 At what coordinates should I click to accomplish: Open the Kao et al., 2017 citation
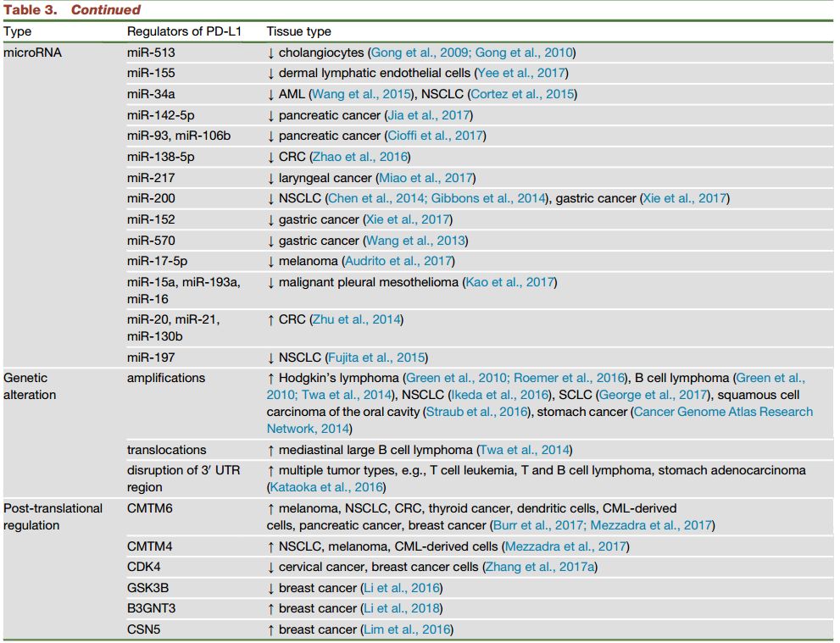pyautogui.click(x=510, y=282)
